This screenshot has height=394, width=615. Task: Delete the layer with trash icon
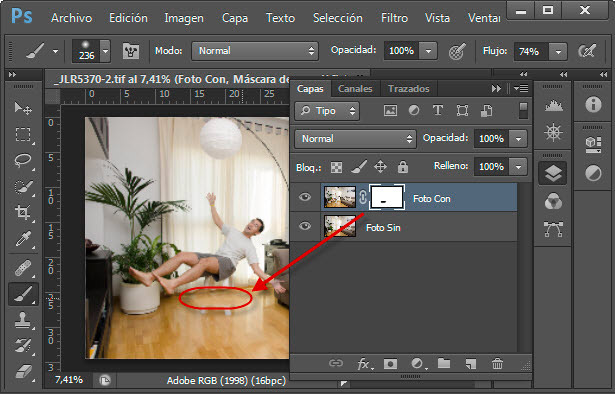497,364
